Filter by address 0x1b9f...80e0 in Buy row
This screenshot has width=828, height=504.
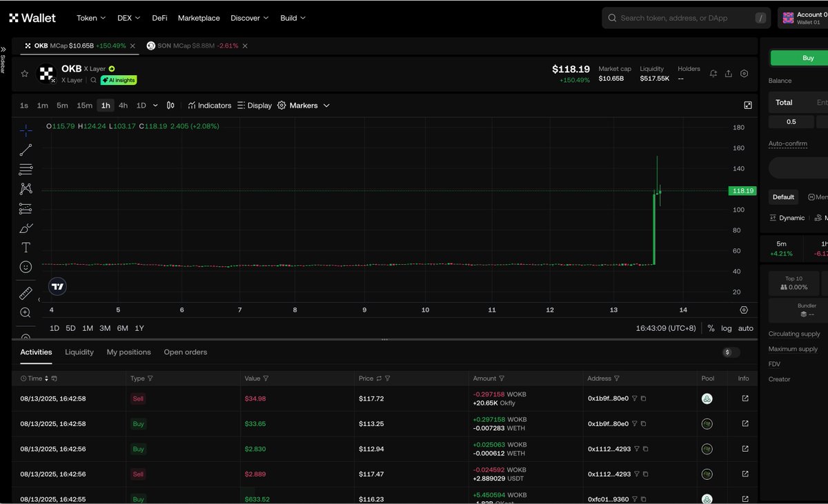[x=636, y=423]
